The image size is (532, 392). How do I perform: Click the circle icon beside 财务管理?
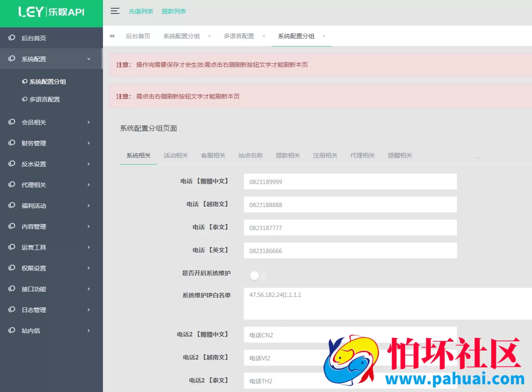pos(12,143)
